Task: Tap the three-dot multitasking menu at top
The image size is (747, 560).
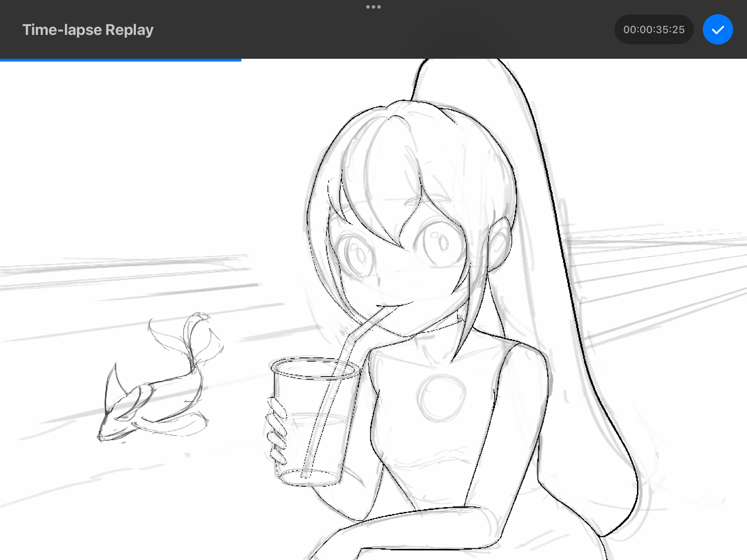Action: (373, 7)
